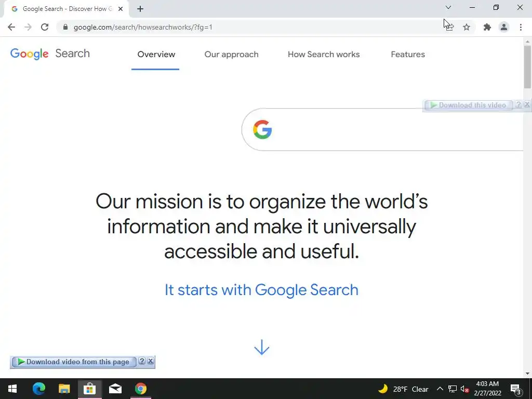Open the Chrome profile avatar
Viewport: 532px width, 399px height.
tap(504, 27)
